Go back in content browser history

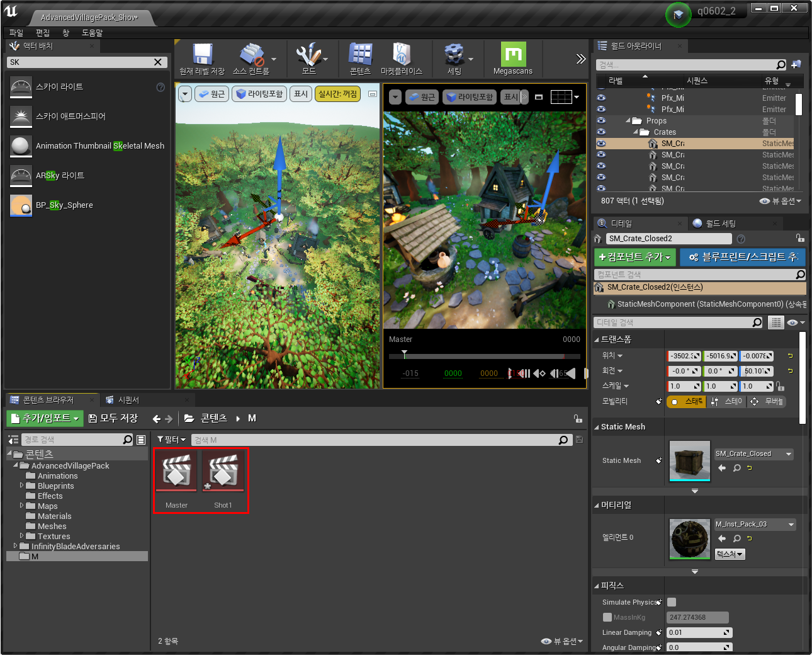(x=157, y=418)
